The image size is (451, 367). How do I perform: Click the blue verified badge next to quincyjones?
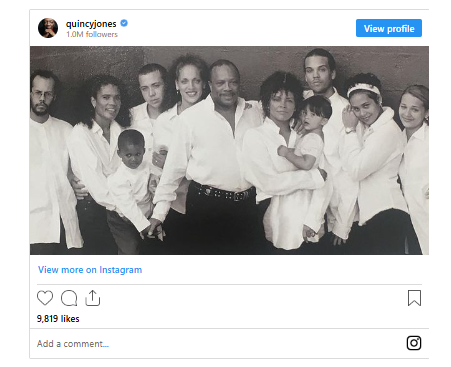coord(124,23)
